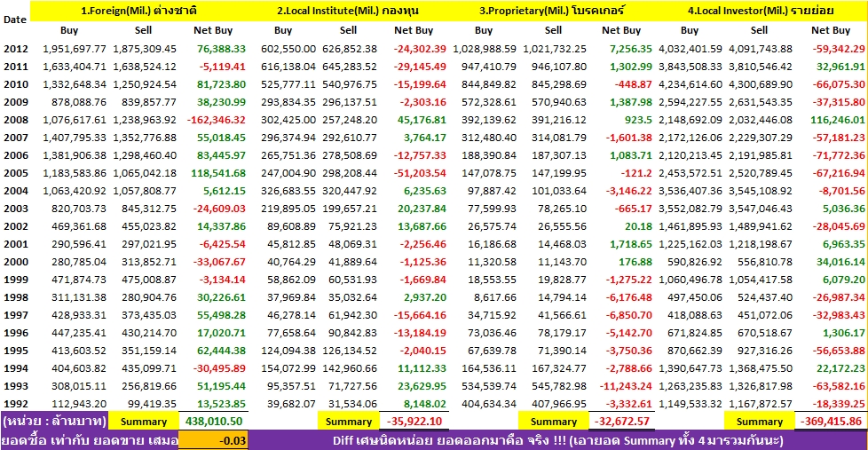
Task: Select the cell showing 34,016.14
Action: pyautogui.click(x=840, y=261)
